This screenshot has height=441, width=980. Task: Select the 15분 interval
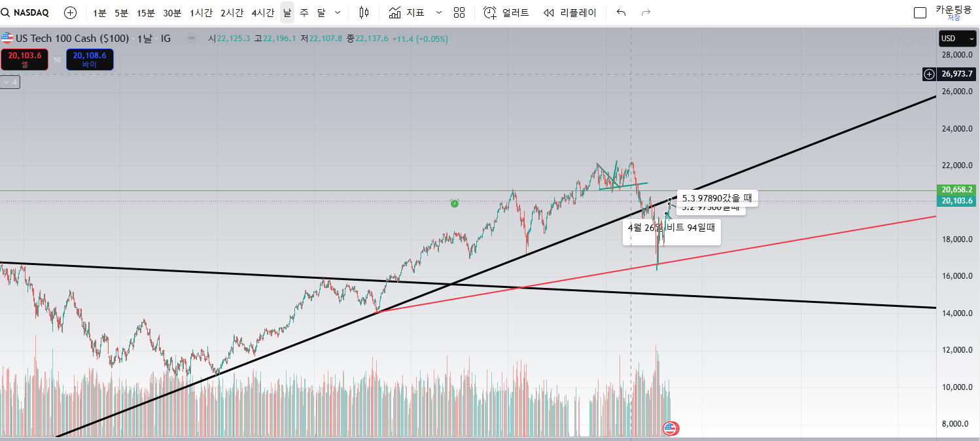pyautogui.click(x=146, y=12)
